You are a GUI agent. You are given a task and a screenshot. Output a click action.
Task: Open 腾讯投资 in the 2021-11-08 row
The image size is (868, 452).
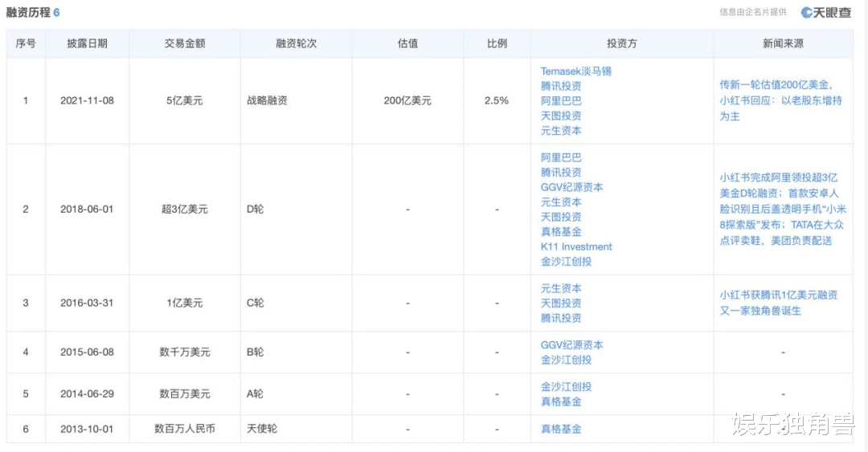click(x=561, y=87)
